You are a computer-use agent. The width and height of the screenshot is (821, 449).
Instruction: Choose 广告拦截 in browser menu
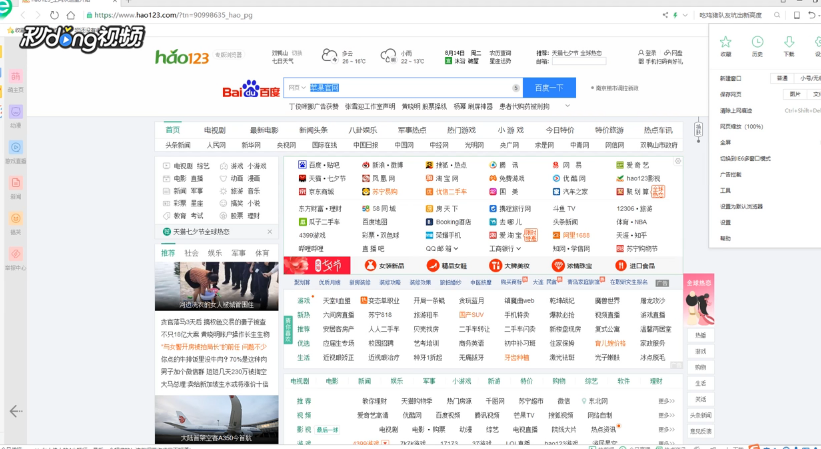point(730,174)
